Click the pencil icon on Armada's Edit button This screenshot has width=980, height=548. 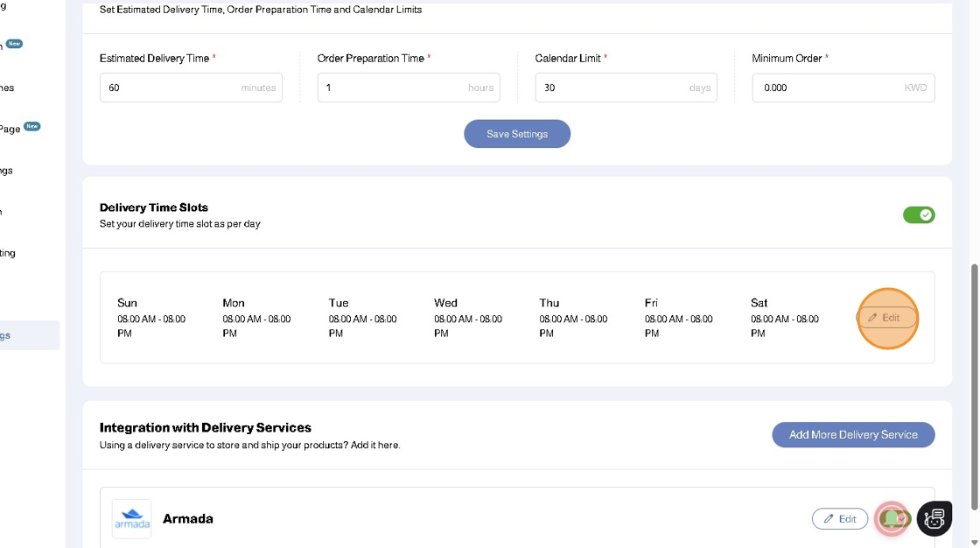tap(828, 519)
